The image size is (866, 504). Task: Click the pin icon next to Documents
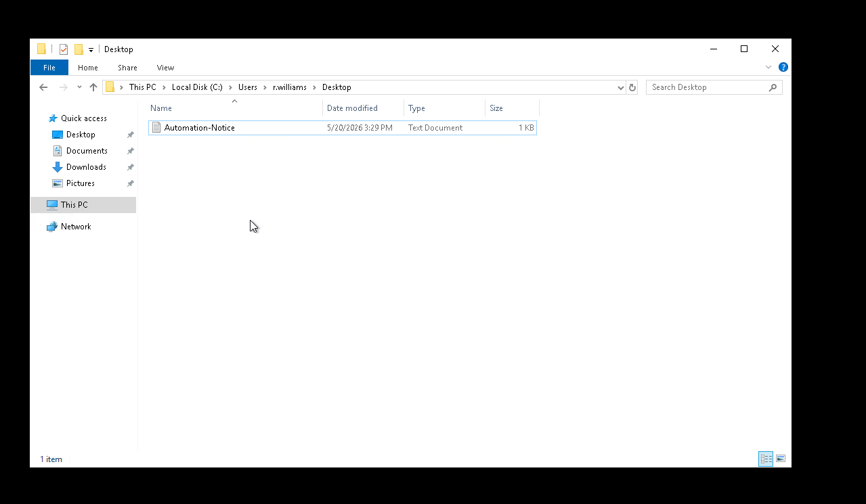point(130,151)
